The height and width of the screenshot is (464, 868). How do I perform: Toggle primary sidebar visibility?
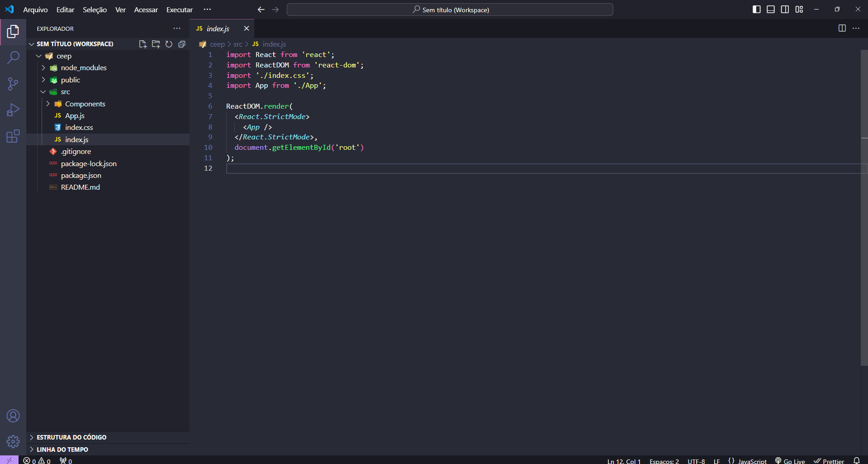click(x=756, y=10)
